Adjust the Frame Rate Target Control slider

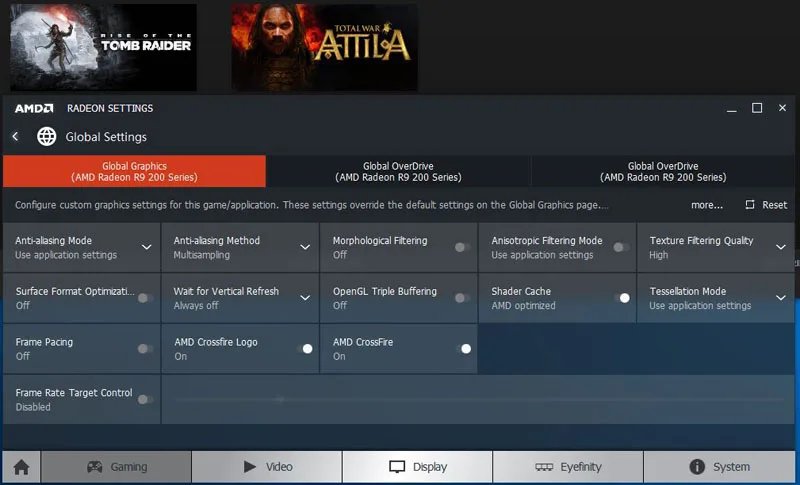[280, 399]
